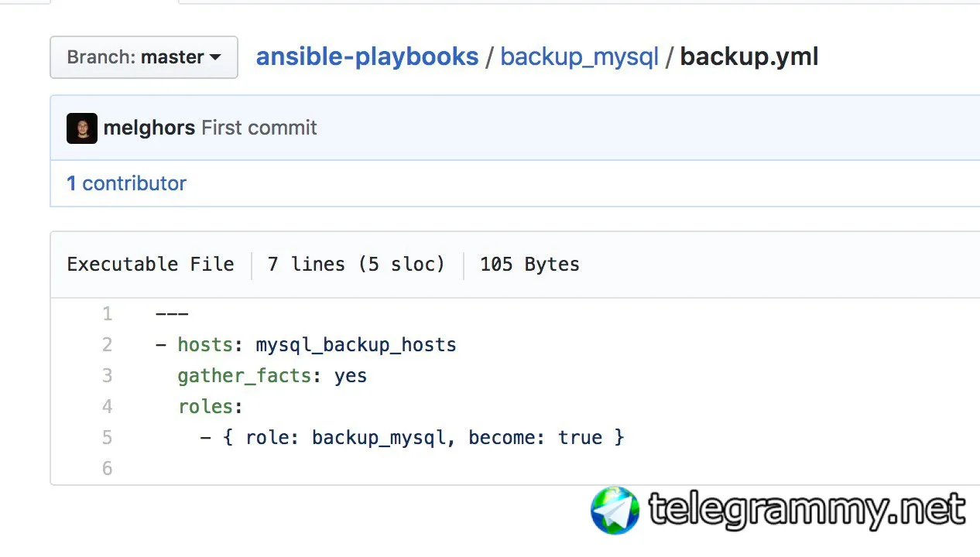
Task: Select line number 5
Action: [107, 438]
